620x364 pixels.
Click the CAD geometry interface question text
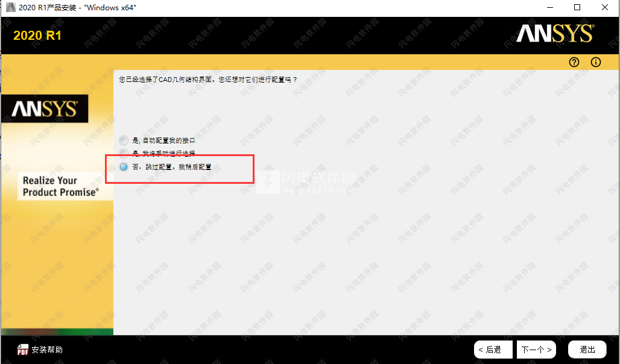(x=208, y=80)
